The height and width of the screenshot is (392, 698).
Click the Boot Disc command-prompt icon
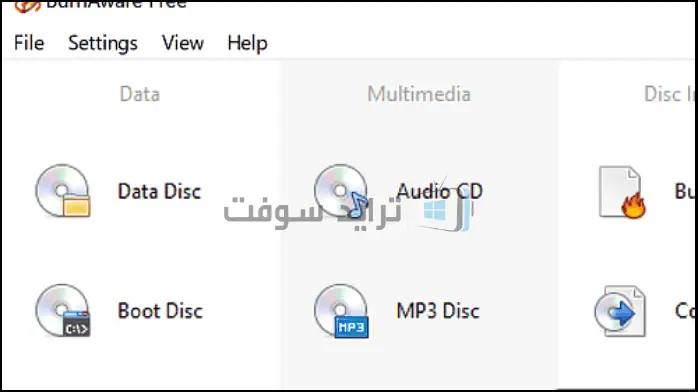click(63, 311)
